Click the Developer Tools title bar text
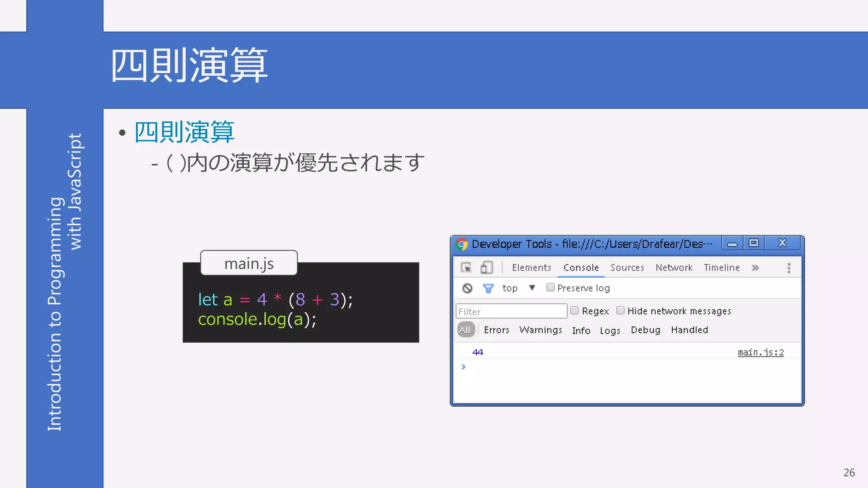 (x=592, y=244)
